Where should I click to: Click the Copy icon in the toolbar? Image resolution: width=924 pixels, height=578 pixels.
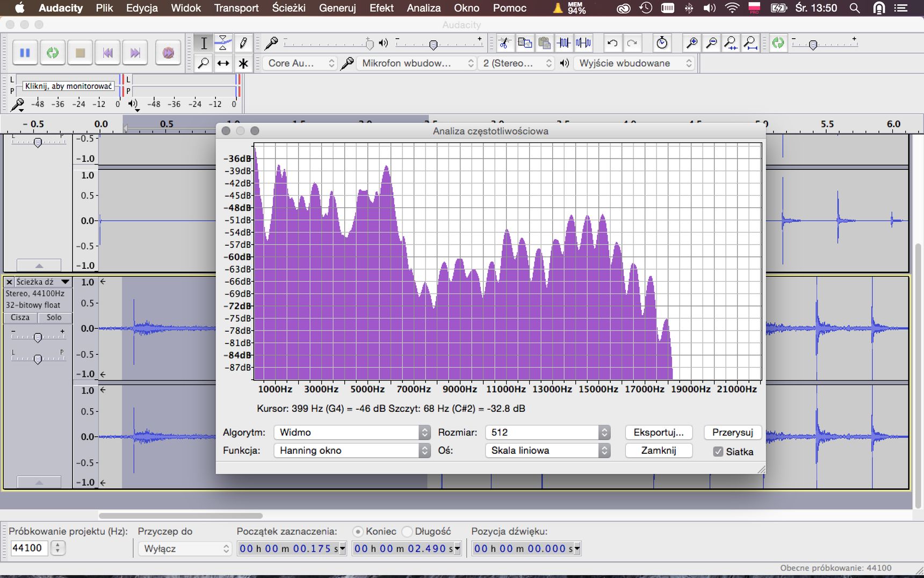[x=524, y=43]
